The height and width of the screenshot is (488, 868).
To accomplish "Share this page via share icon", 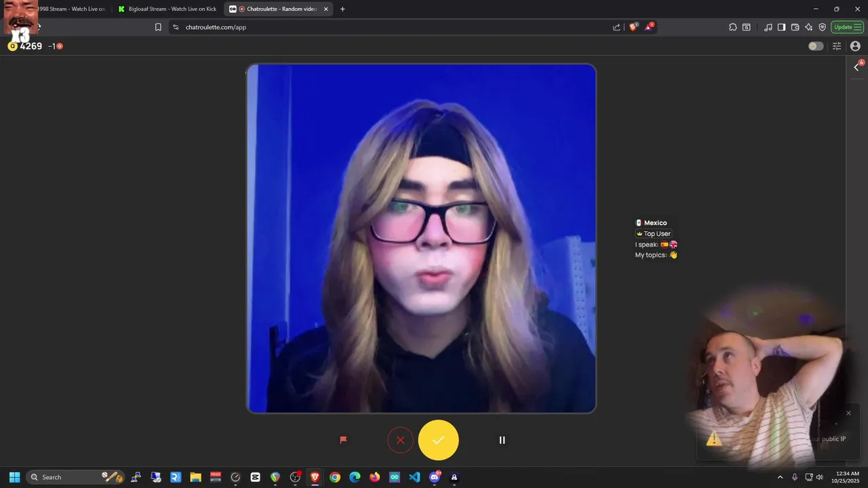I will [616, 27].
